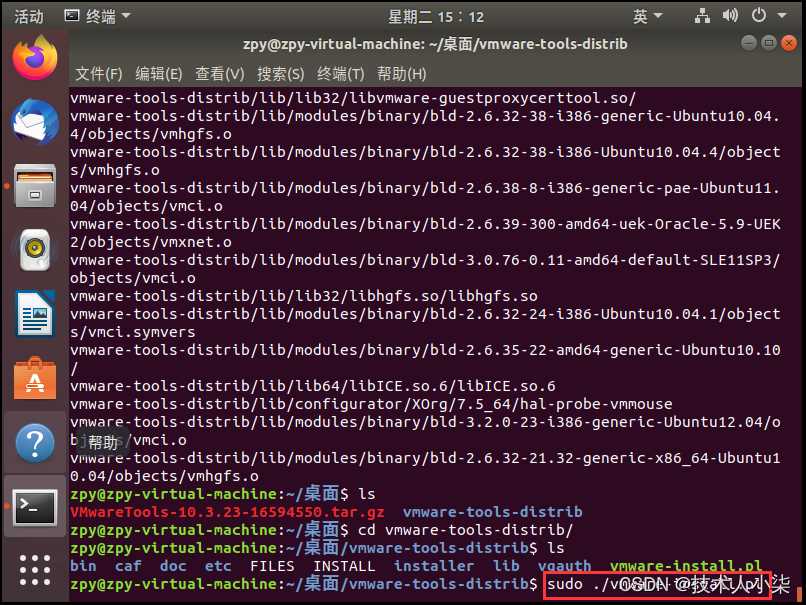Click the 'cd vmware-tools-distrib/' command text
This screenshot has width=806, height=605.
pos(466,530)
